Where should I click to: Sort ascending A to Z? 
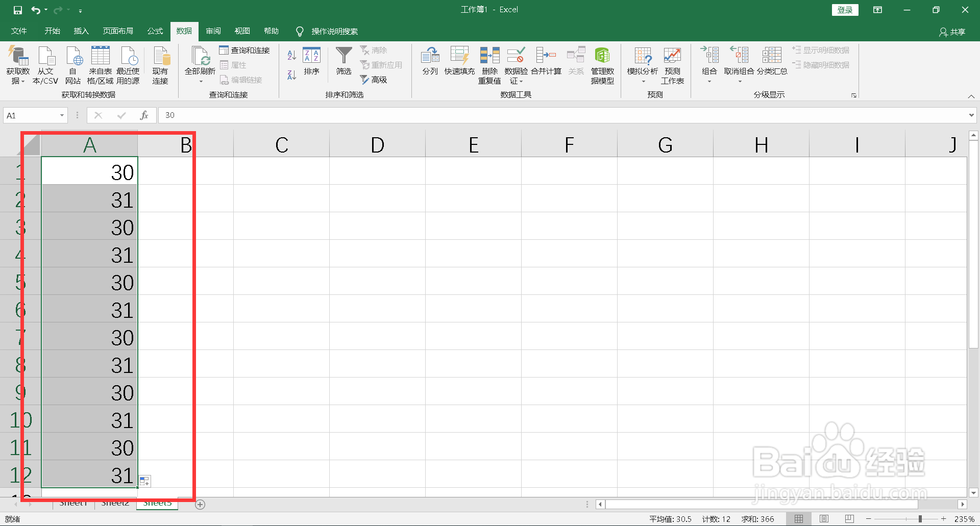click(292, 55)
